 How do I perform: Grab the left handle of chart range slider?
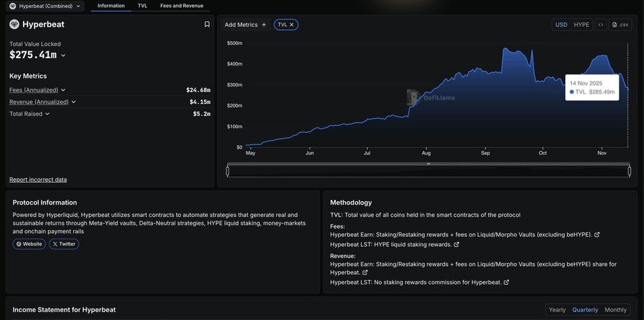click(228, 171)
